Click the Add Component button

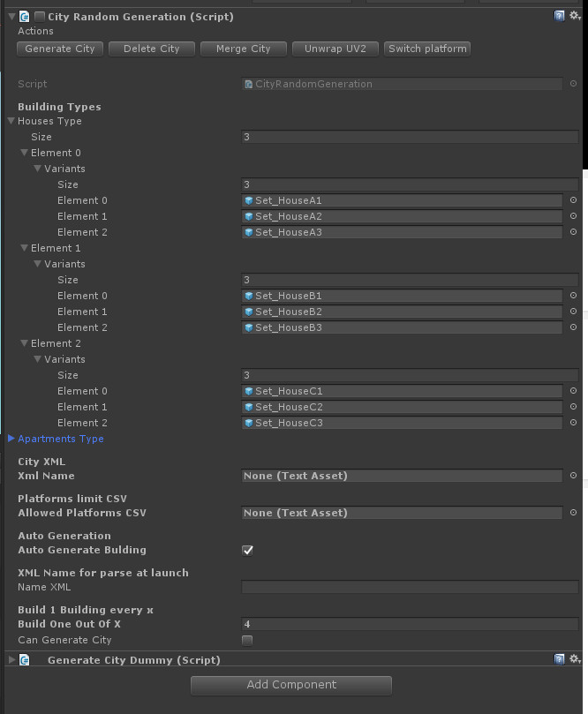pos(291,685)
